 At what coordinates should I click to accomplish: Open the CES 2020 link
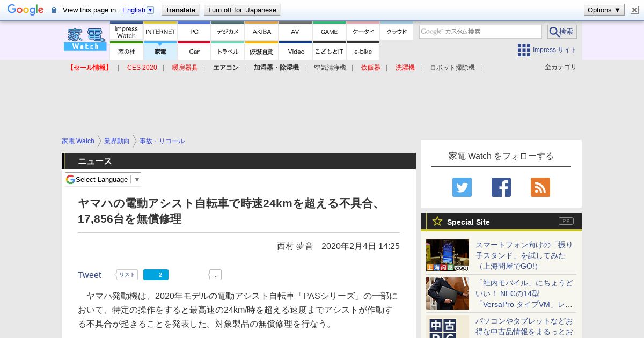click(142, 68)
